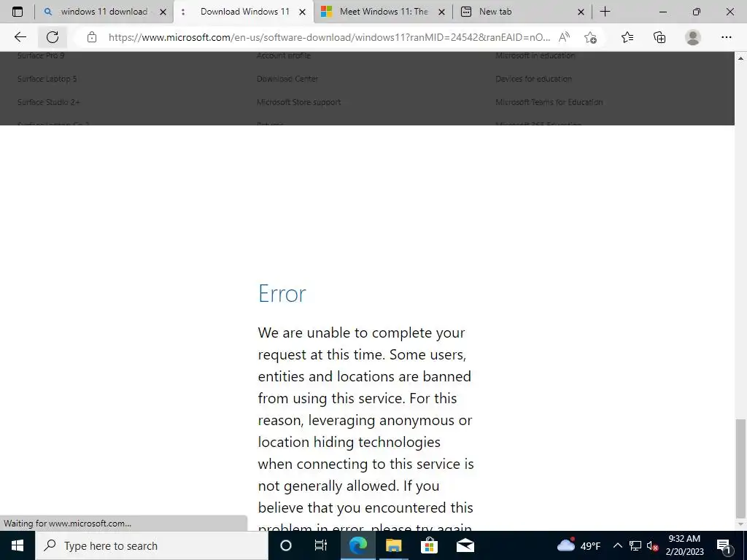
Task: Open the 'Devices for education' footer link
Action: click(533, 79)
